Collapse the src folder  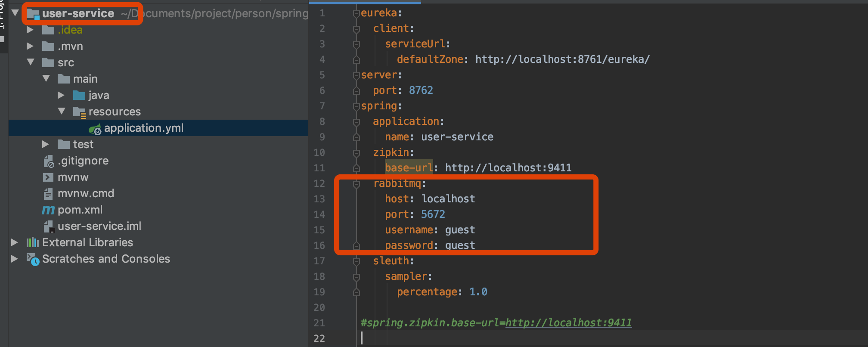click(x=31, y=62)
